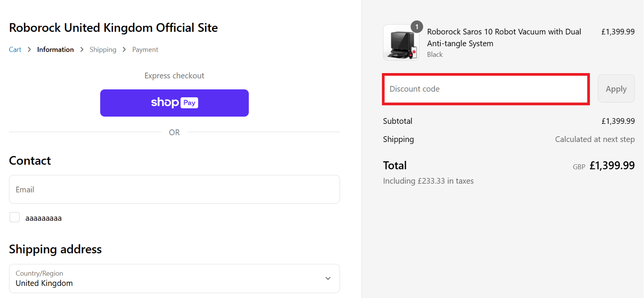Open the Roborock Saros 10 product thumbnail
The width and height of the screenshot is (644, 298).
401,42
